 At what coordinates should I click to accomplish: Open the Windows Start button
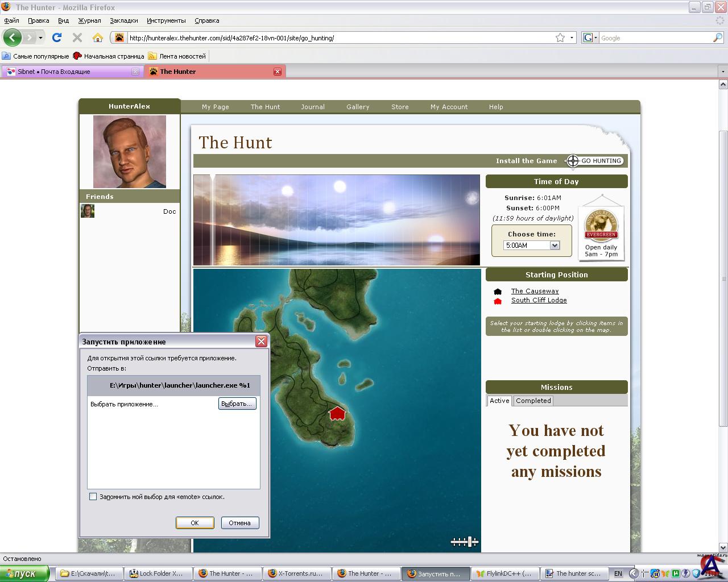coord(25,573)
